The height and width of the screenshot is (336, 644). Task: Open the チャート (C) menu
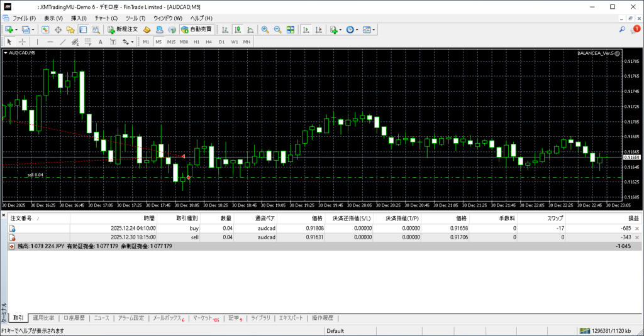(106, 18)
